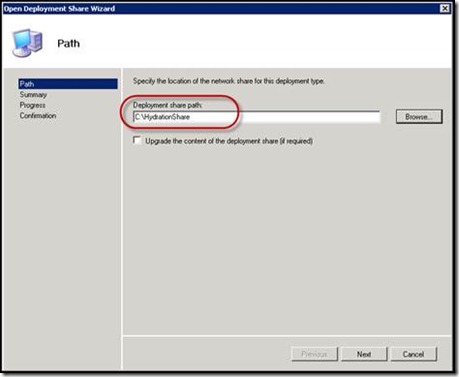Select the Confirmation step in sidebar
Screen dimensions: 459x377
[38, 116]
